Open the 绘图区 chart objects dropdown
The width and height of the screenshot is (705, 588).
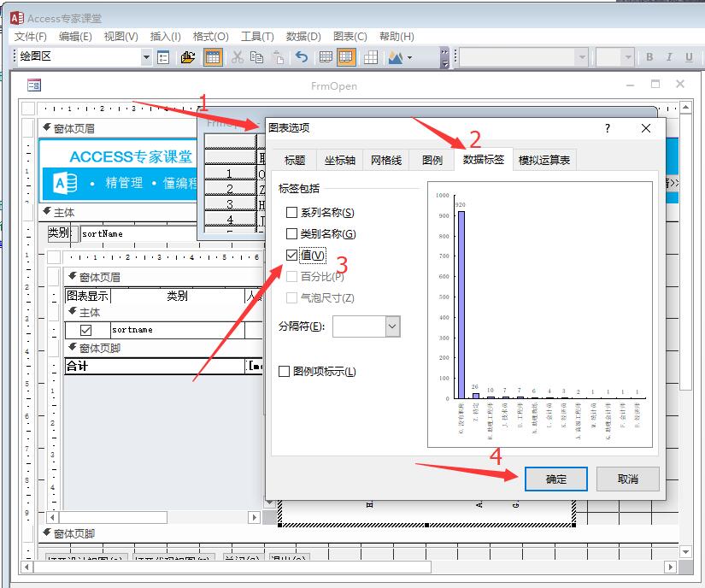[x=146, y=57]
